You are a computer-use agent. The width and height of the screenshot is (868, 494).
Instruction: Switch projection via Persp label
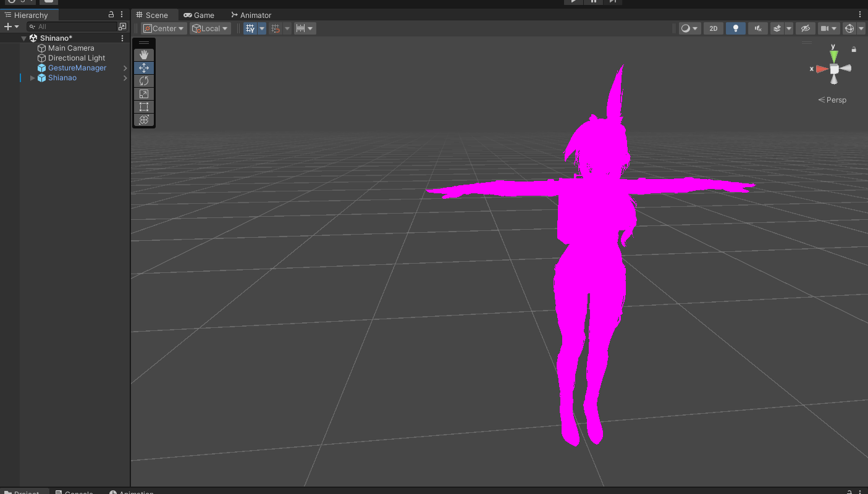tap(832, 100)
